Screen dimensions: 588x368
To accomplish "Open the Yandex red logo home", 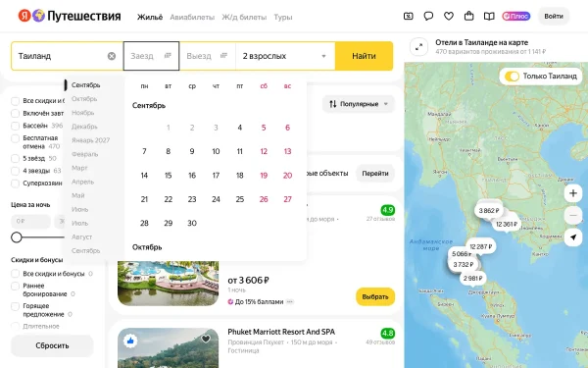I will [24, 16].
